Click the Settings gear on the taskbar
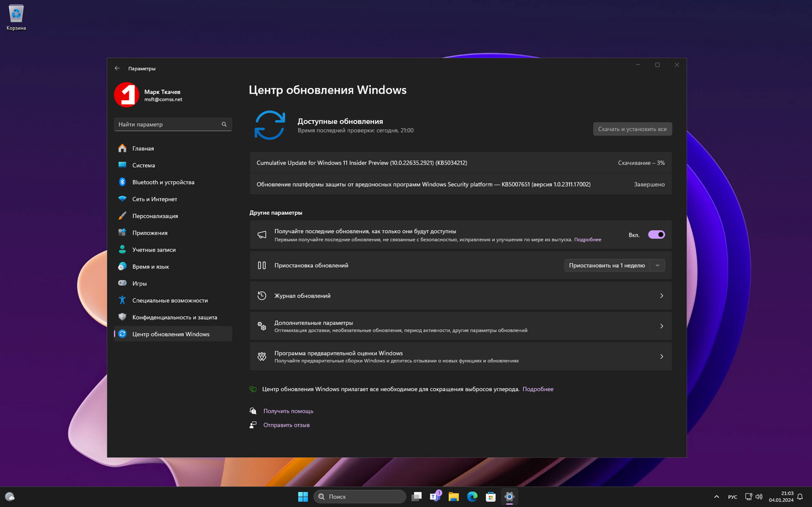This screenshot has width=812, height=507. (509, 497)
